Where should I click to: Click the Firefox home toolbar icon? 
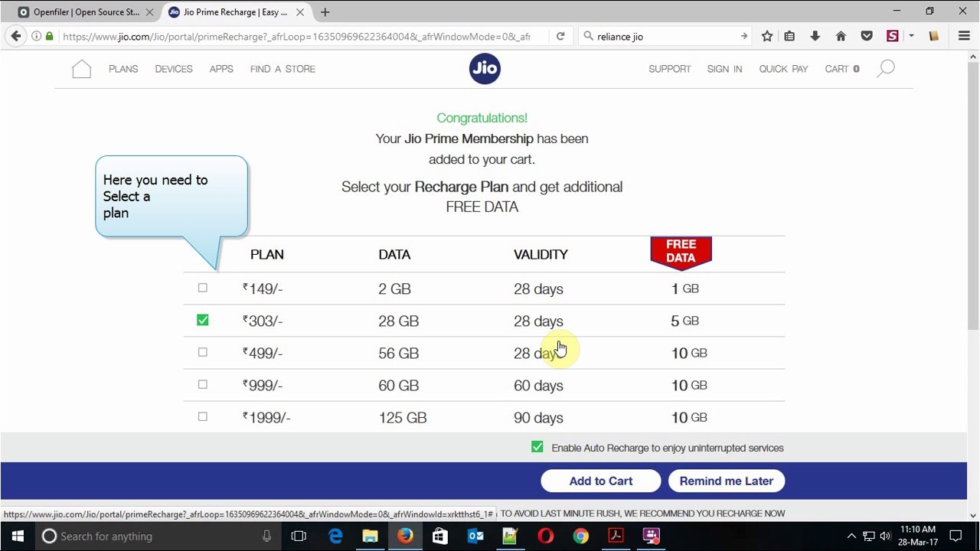click(x=841, y=36)
